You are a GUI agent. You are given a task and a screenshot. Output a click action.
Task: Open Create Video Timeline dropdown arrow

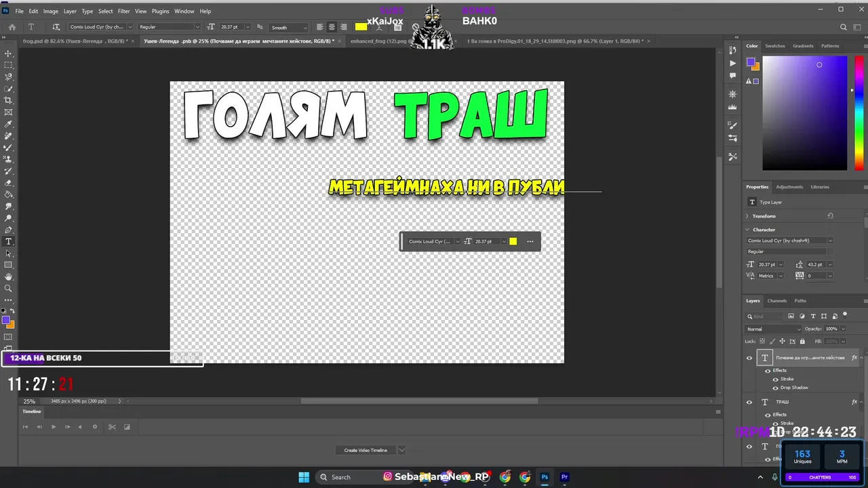pos(401,450)
